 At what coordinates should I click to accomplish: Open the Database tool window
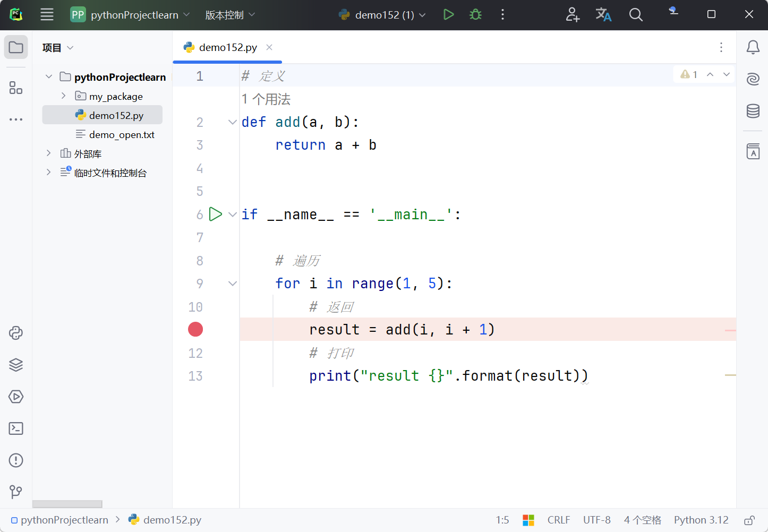click(753, 111)
